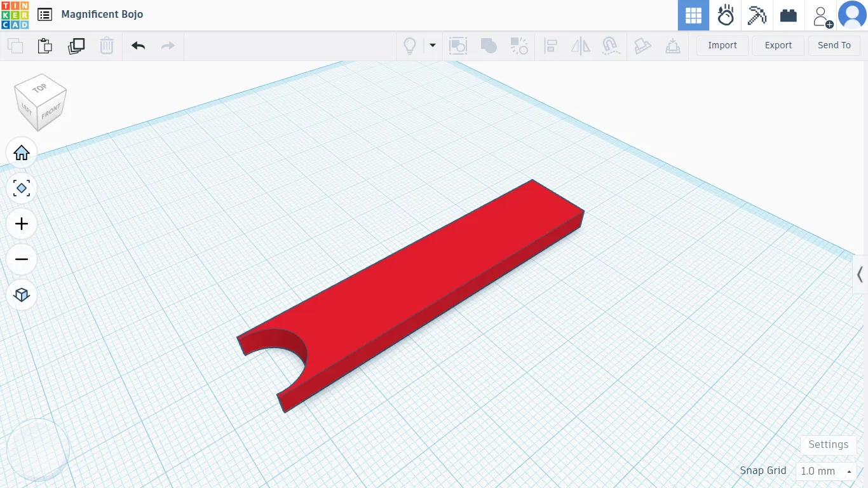
Task: Expand the collapsed shapes side panel
Action: click(860, 274)
